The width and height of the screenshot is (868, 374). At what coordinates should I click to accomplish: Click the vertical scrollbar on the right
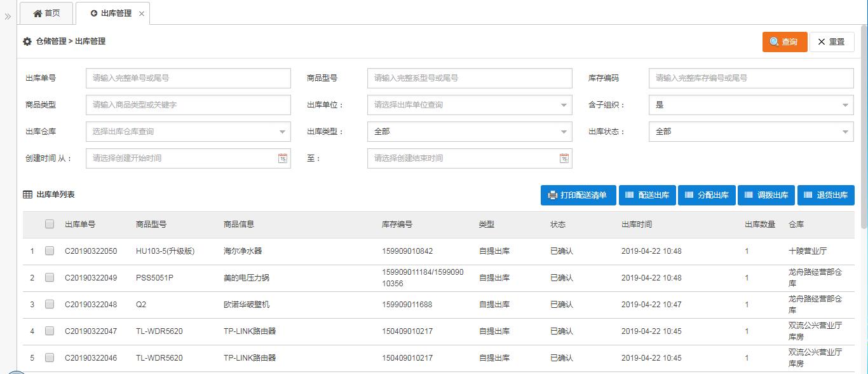click(864, 127)
